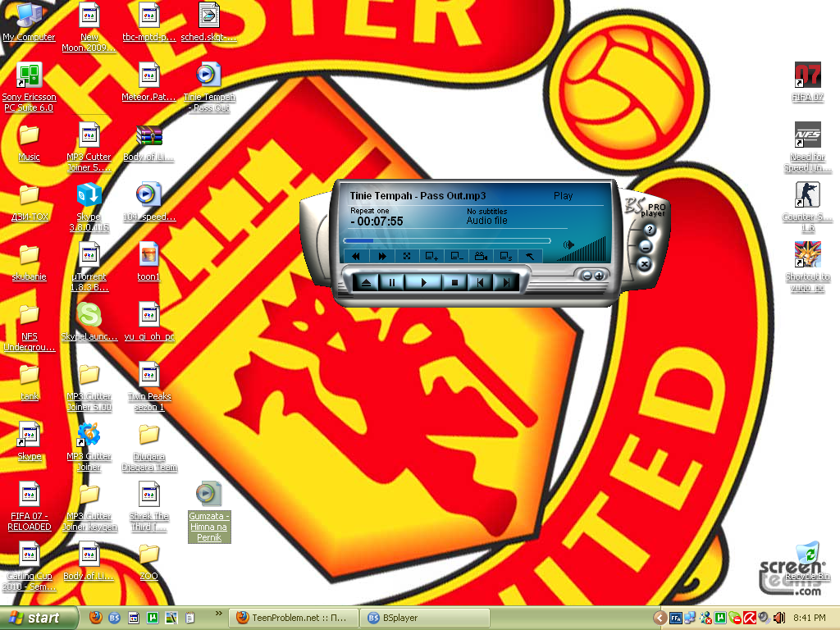Select the Recycle Bin icon
The width and height of the screenshot is (840, 630).
pyautogui.click(x=808, y=562)
